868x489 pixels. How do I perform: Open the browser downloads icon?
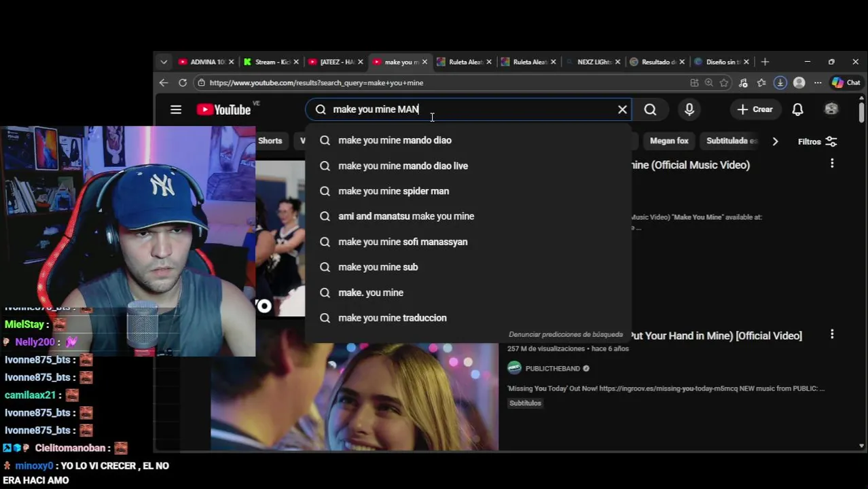[x=780, y=83]
